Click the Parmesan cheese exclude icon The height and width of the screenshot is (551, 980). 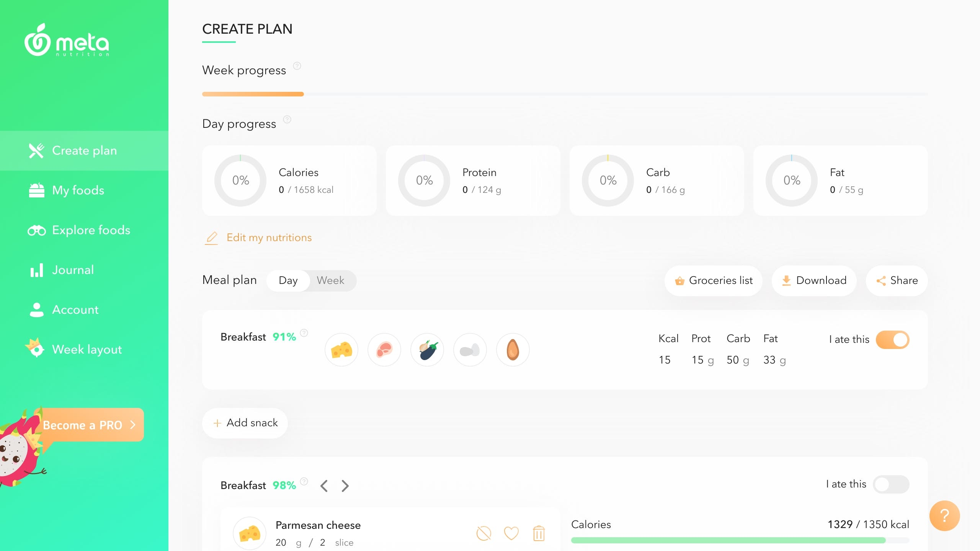tap(483, 533)
